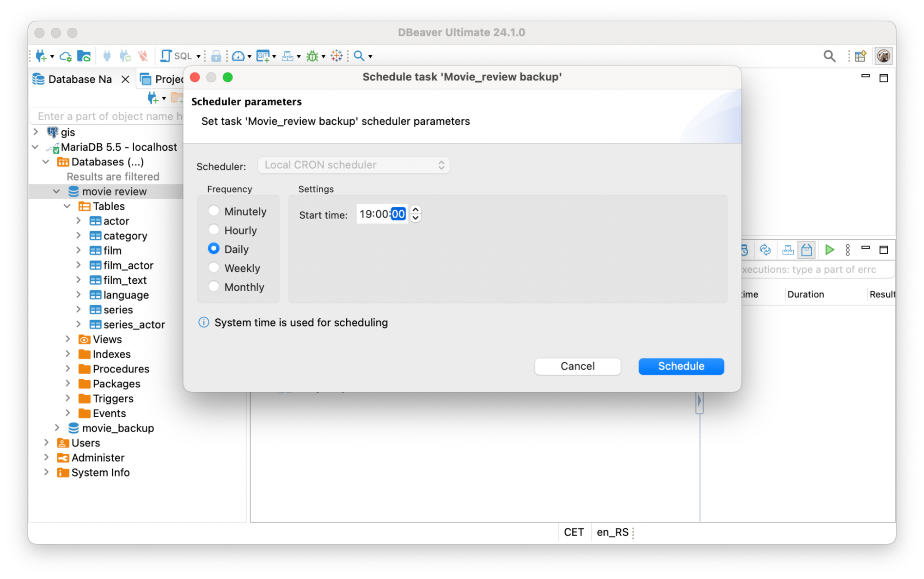Viewport: 924px width, 579px height.
Task: Switch to the Database Navigator tab
Action: pyautogui.click(x=80, y=79)
